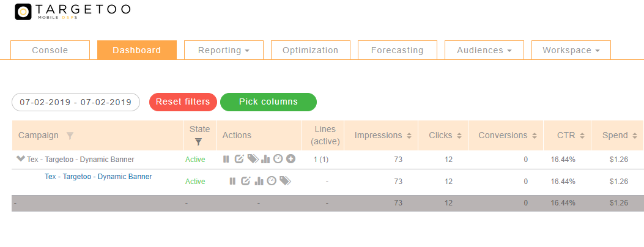
Task: Click gauge icon in campaign row
Action: coord(278,159)
